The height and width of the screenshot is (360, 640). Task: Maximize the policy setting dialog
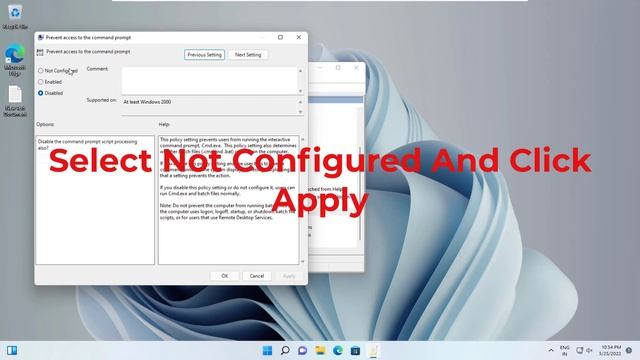tap(280, 37)
